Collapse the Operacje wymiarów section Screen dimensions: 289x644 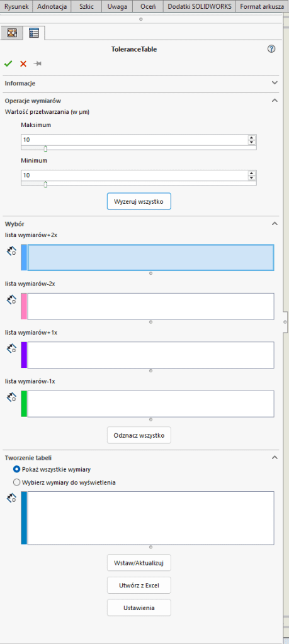point(275,101)
